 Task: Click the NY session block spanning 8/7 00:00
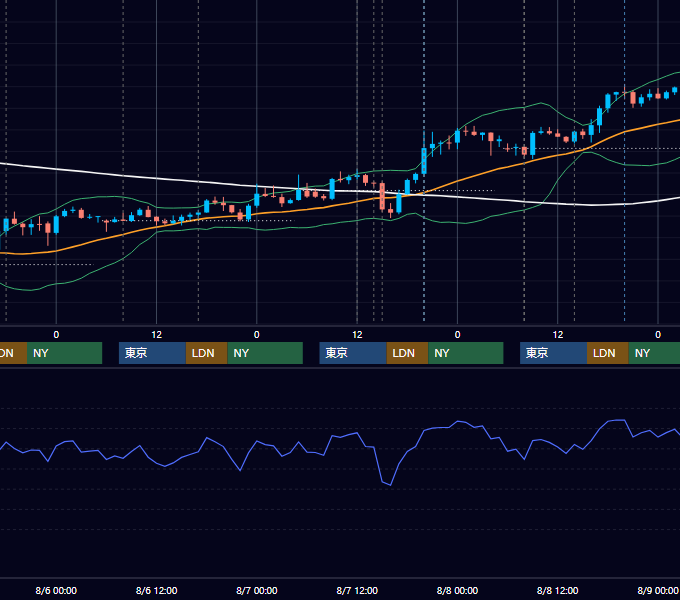[x=265, y=353]
